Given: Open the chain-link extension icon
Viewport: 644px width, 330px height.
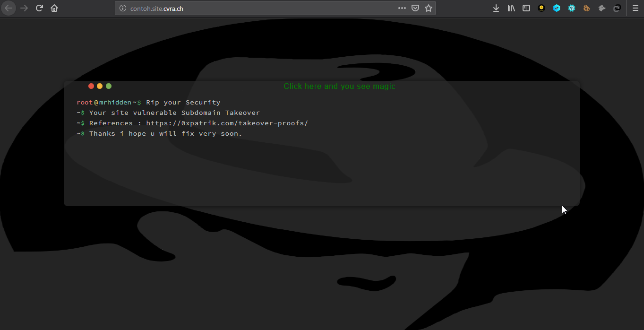Looking at the screenshot, I should tap(617, 8).
